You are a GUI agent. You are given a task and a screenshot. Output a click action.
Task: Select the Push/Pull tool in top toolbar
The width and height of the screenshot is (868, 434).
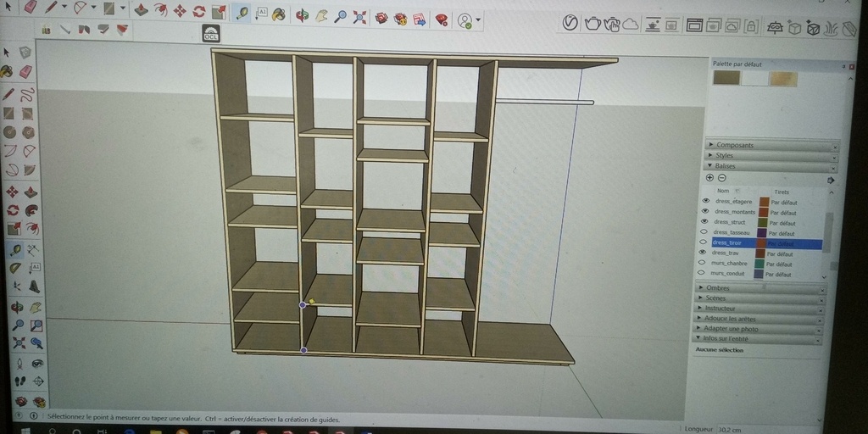coord(142,9)
